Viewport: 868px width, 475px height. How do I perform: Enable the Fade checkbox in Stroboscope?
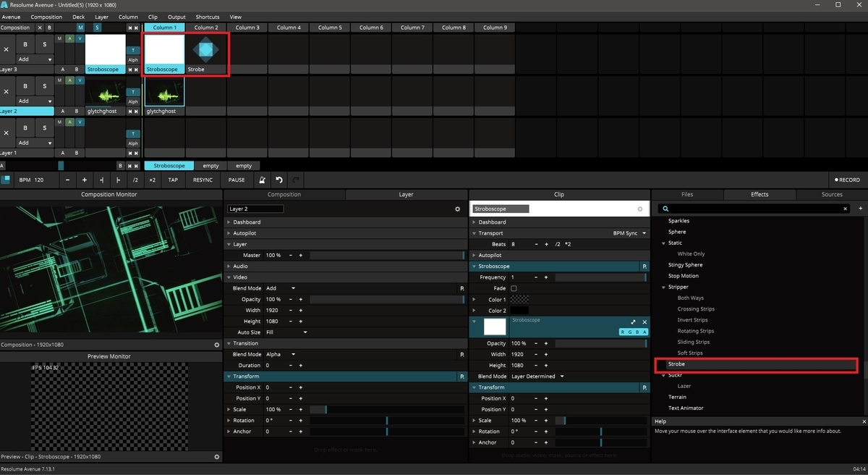[x=514, y=288]
